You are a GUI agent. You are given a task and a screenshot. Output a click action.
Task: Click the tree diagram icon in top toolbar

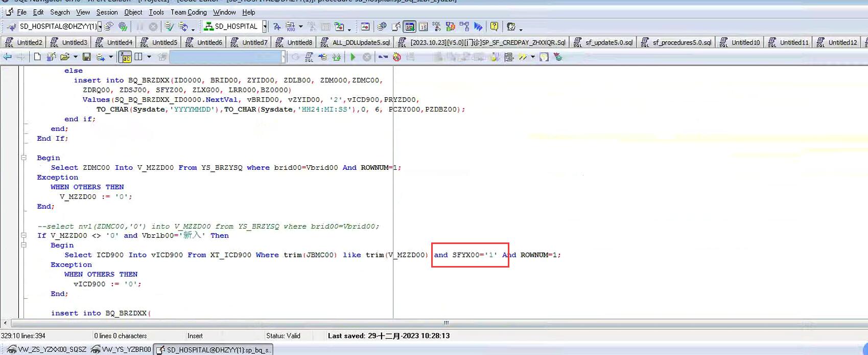[464, 26]
